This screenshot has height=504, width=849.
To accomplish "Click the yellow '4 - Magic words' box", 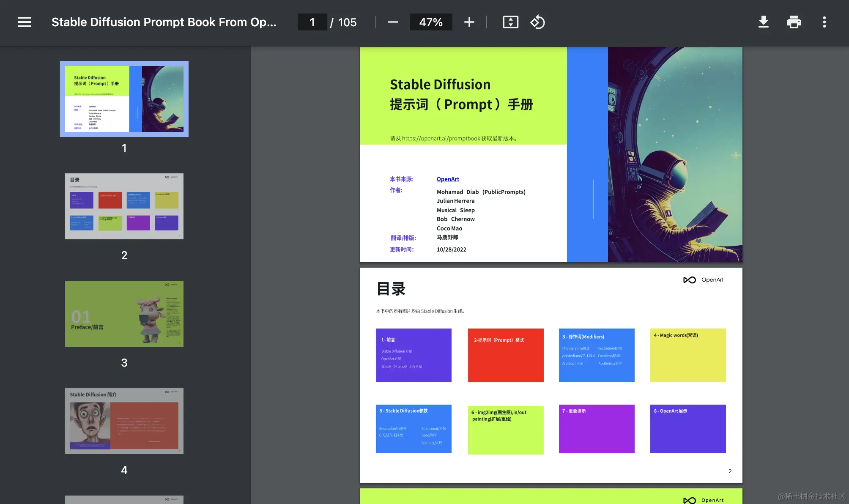I will [x=688, y=355].
